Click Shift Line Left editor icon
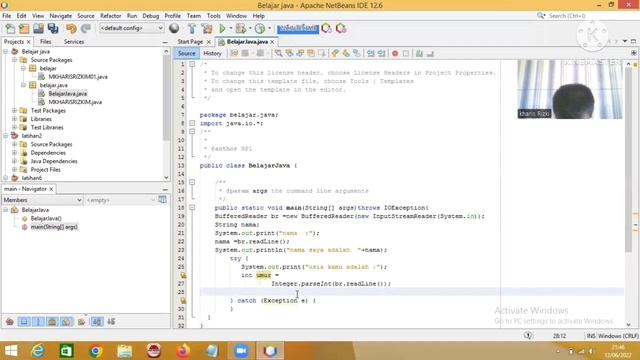This screenshot has width=640, height=360. 371,53
